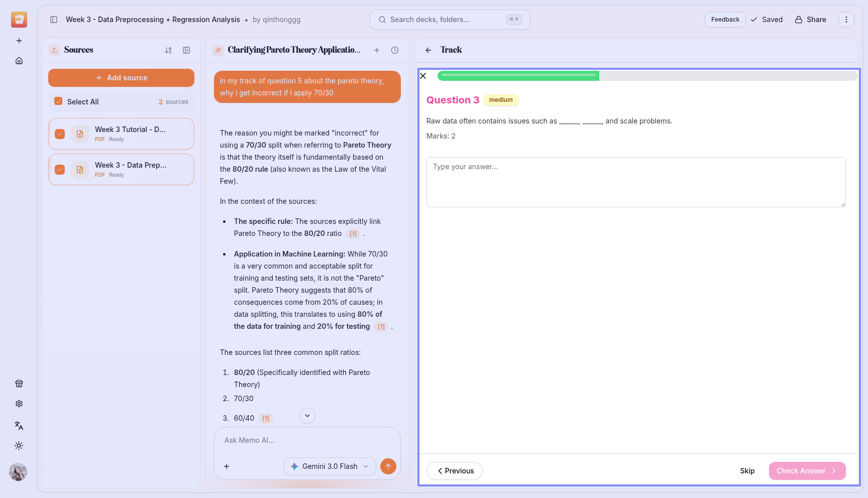Open the translate language icon
868x498 pixels.
click(19, 425)
